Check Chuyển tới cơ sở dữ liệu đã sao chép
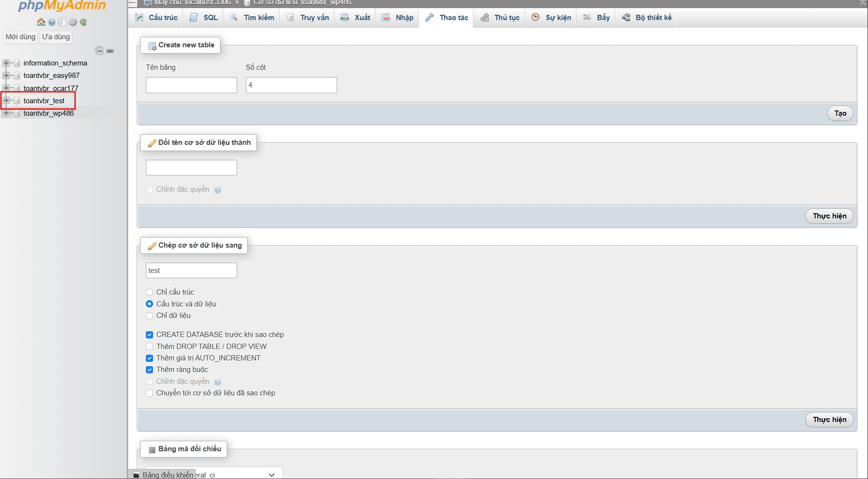The width and height of the screenshot is (868, 479). [149, 393]
